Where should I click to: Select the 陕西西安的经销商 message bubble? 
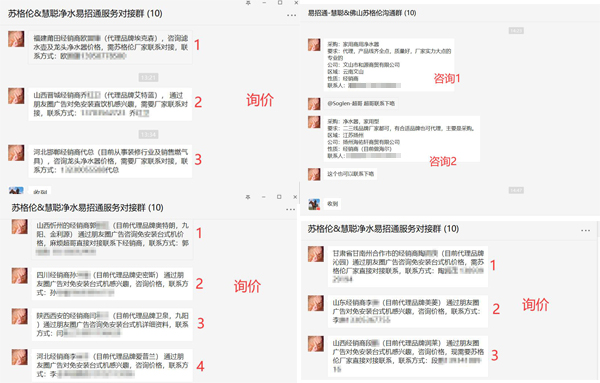point(112,324)
